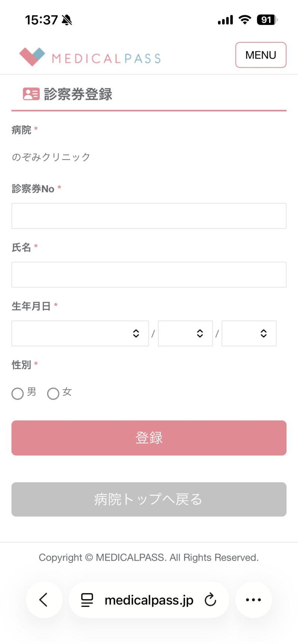Screen dimensions: 298x644
Task: Open the MENU button
Action: [261, 55]
